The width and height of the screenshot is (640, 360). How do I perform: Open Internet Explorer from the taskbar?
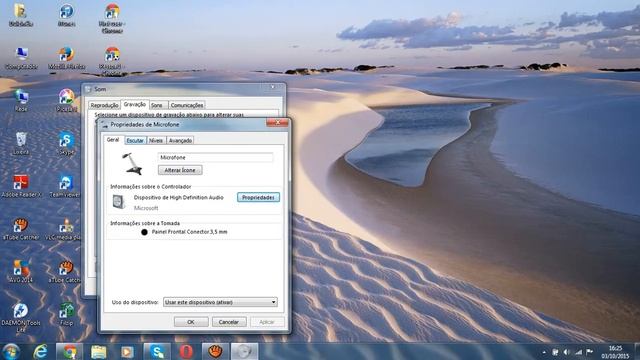click(40, 351)
